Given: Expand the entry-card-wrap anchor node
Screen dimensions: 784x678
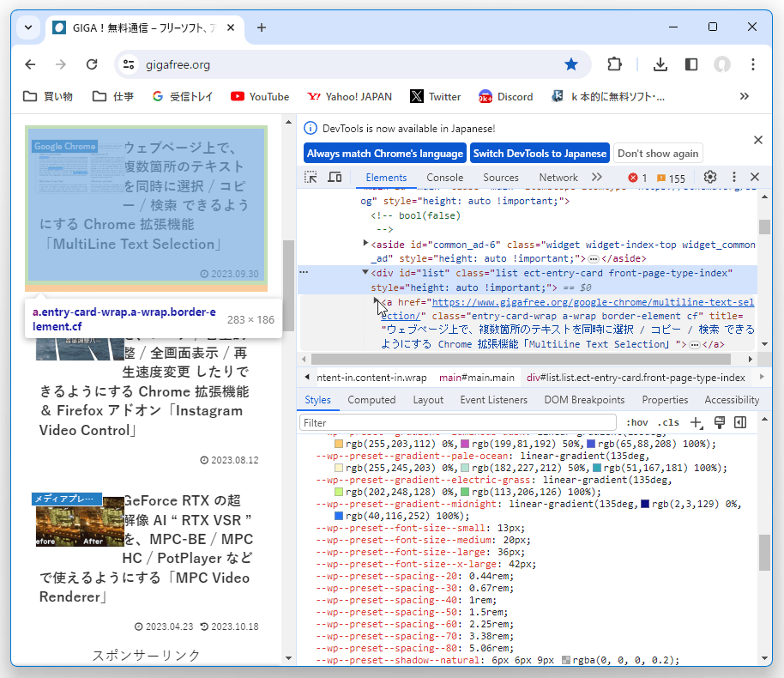Looking at the screenshot, I should (376, 301).
